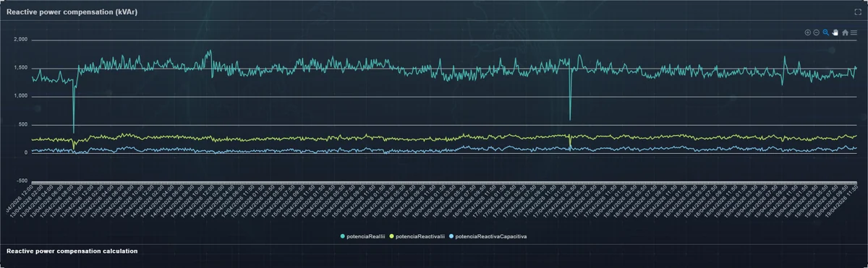Reset chart zoom with home icon
This screenshot has width=868, height=268.
coord(845,33)
